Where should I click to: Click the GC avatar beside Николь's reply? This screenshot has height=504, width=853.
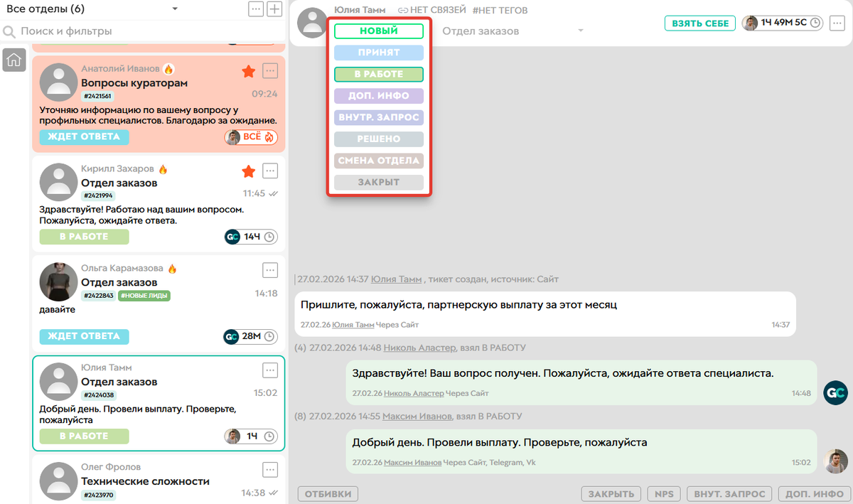[835, 392]
